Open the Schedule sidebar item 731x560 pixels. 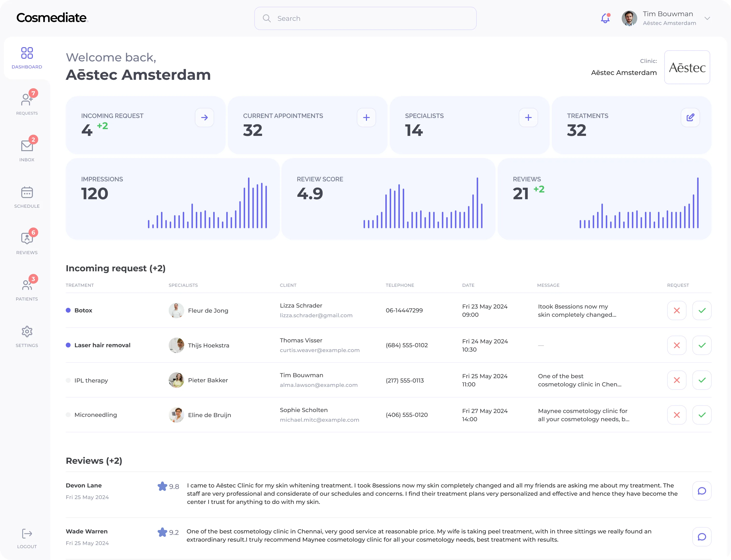[27, 197]
